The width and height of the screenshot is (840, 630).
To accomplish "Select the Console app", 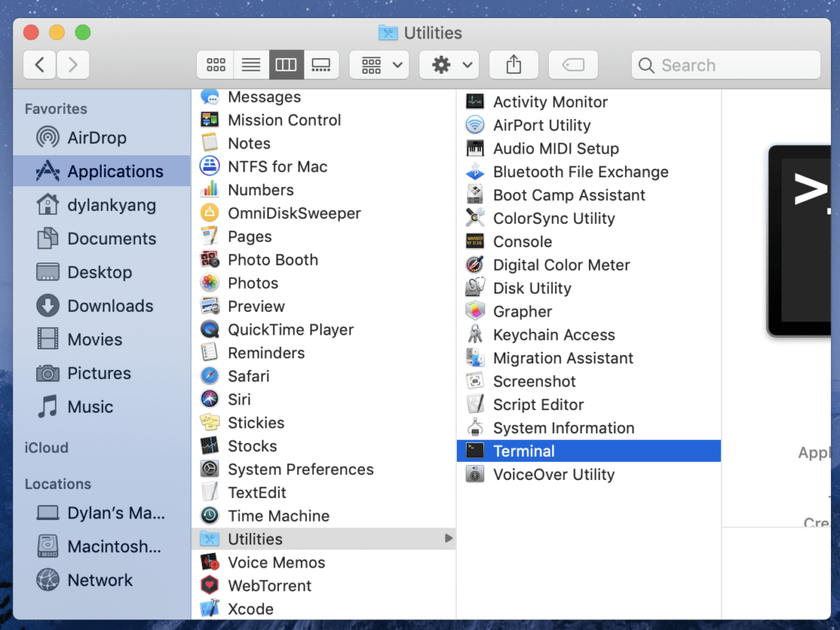I will pyautogui.click(x=589, y=242).
